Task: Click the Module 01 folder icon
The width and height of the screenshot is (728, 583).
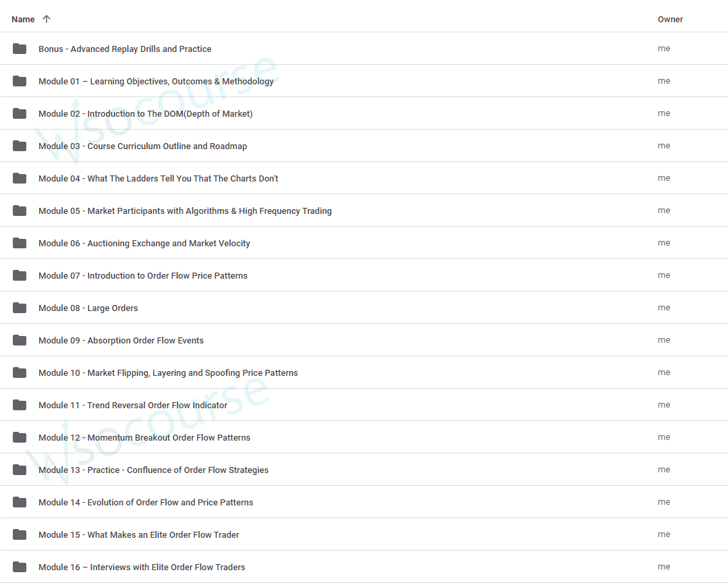Action: [20, 81]
